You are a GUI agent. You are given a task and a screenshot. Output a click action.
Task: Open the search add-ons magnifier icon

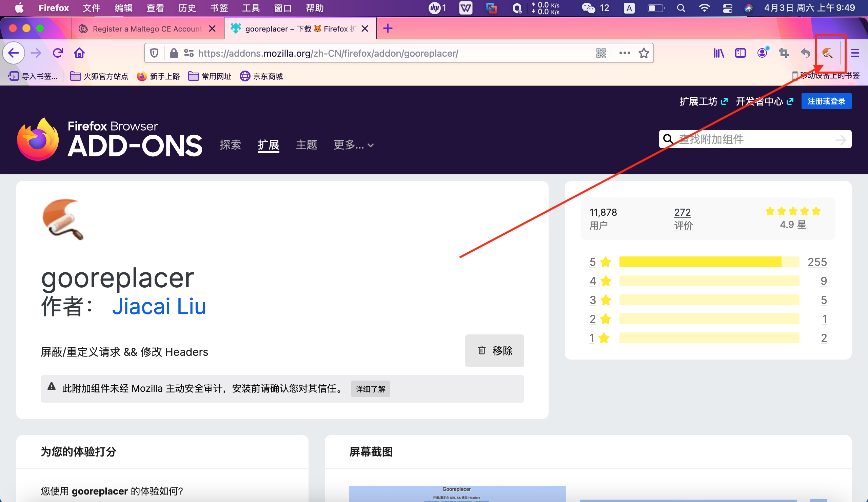click(668, 139)
